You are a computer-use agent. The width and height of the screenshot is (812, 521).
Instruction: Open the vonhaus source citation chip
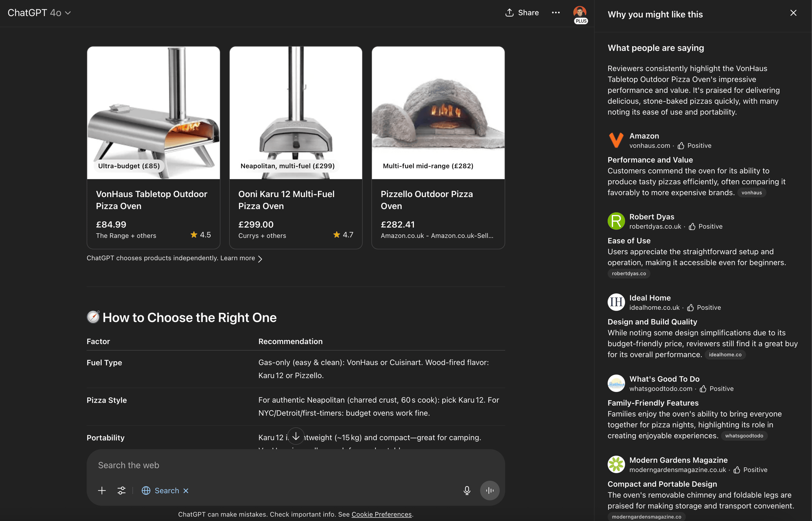751,192
